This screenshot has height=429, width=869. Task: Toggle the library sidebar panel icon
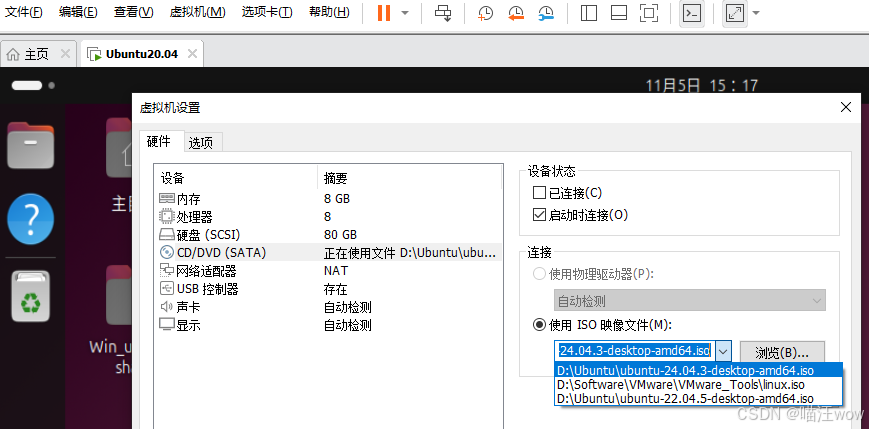(589, 13)
